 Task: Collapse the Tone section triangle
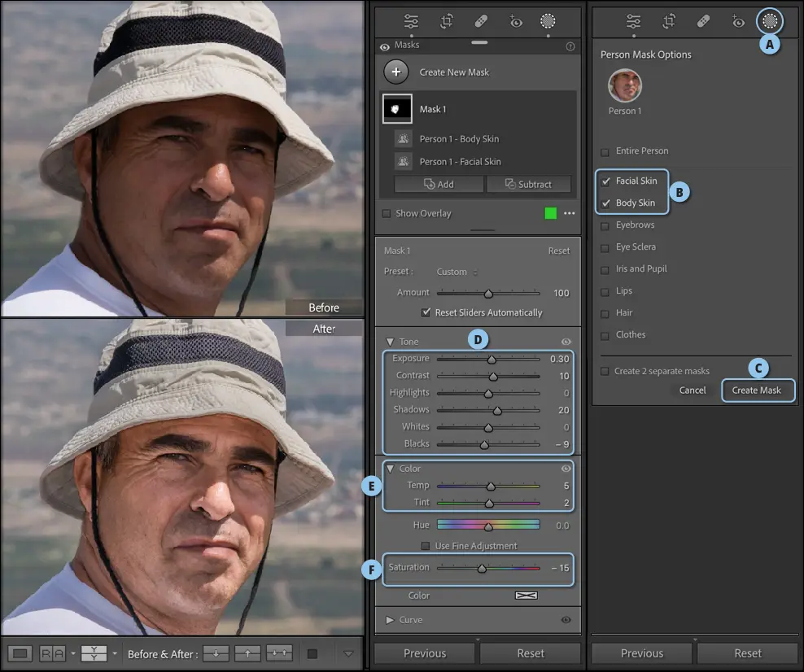point(390,342)
